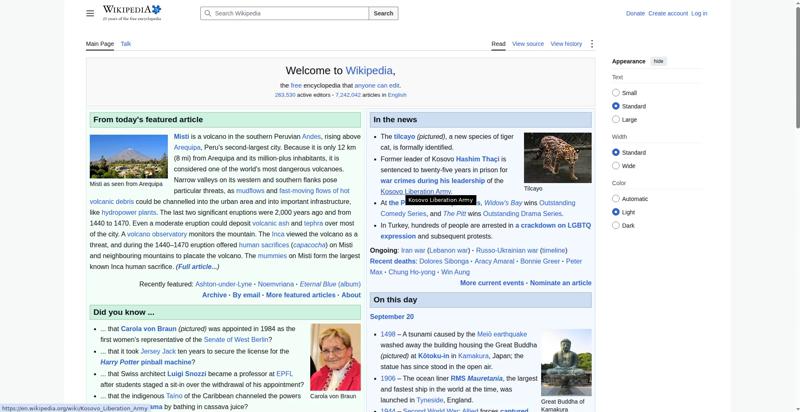The width and height of the screenshot is (800, 412).
Task: Click the Full article link
Action: (x=197, y=267)
